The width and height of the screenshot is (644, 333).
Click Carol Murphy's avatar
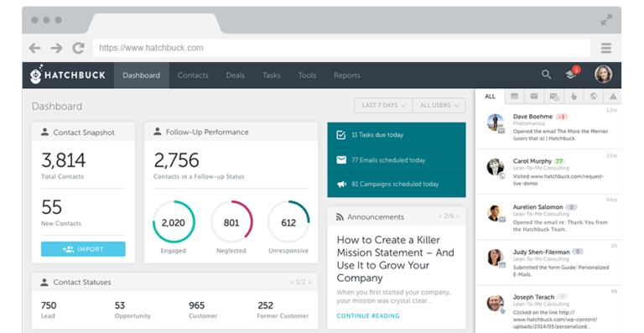496,167
